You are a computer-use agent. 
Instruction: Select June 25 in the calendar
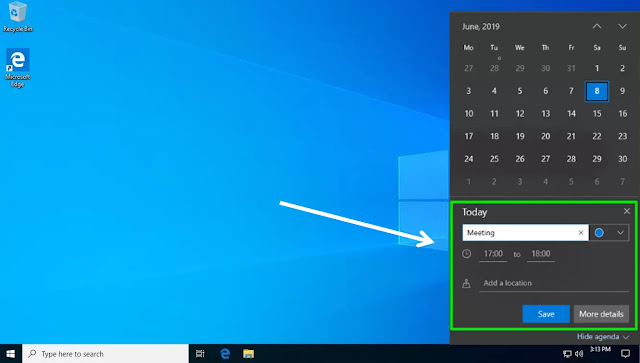[x=494, y=159]
